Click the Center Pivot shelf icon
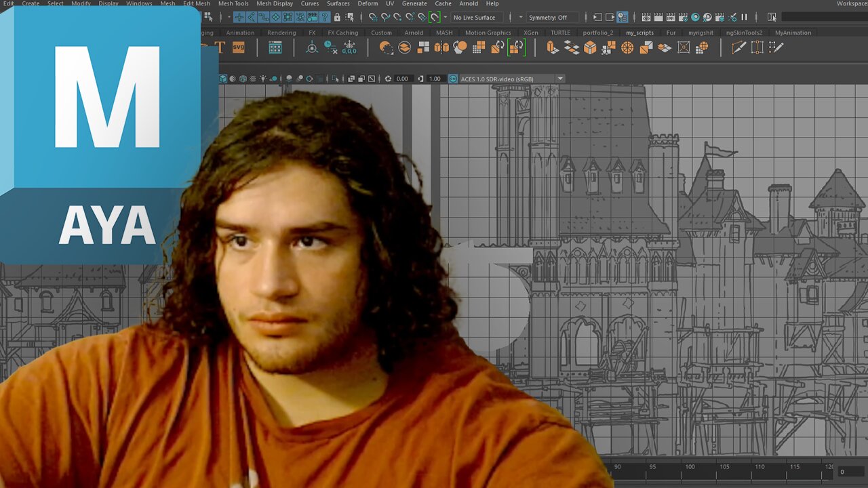Screen dimensions: 868x488 pos(312,47)
